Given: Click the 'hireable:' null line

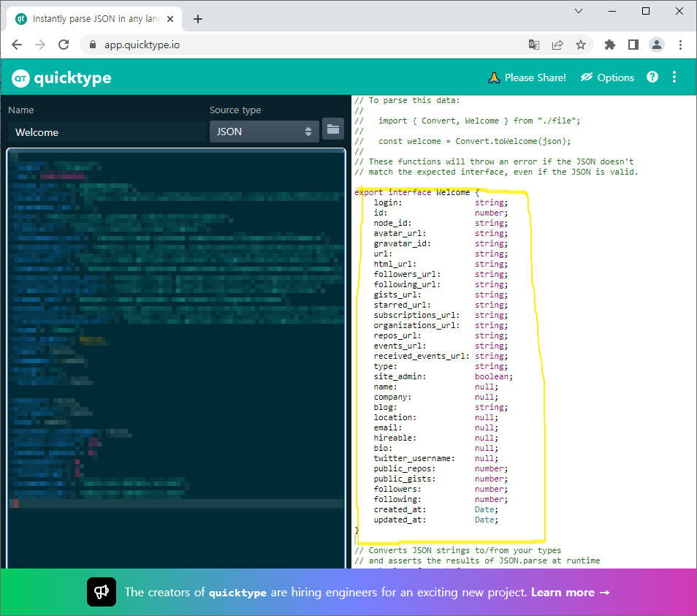Looking at the screenshot, I should [x=436, y=438].
